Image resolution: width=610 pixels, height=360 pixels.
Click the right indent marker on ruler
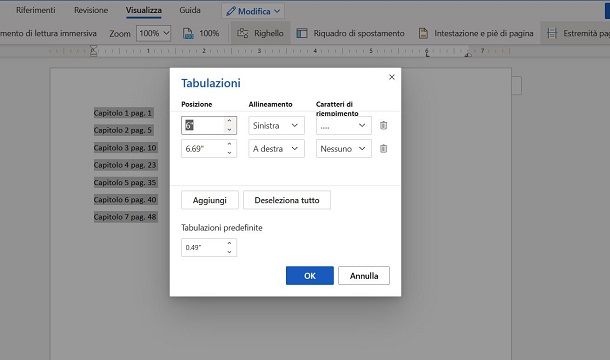pos(468,54)
